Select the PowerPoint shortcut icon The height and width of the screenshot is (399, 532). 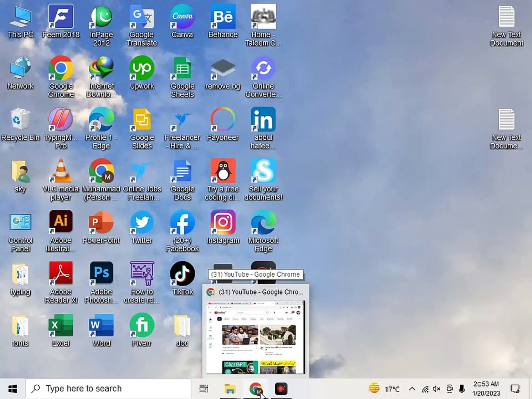101,228
